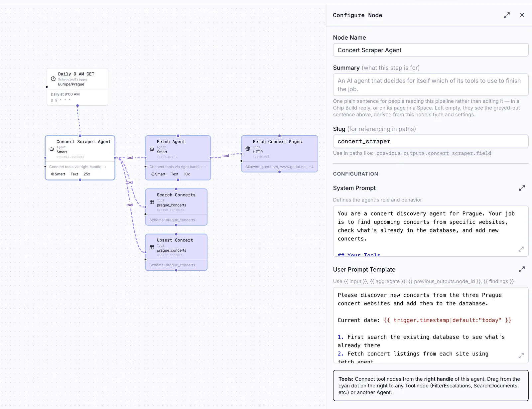Click the Summary text field
This screenshot has width=532, height=409.
click(x=431, y=85)
